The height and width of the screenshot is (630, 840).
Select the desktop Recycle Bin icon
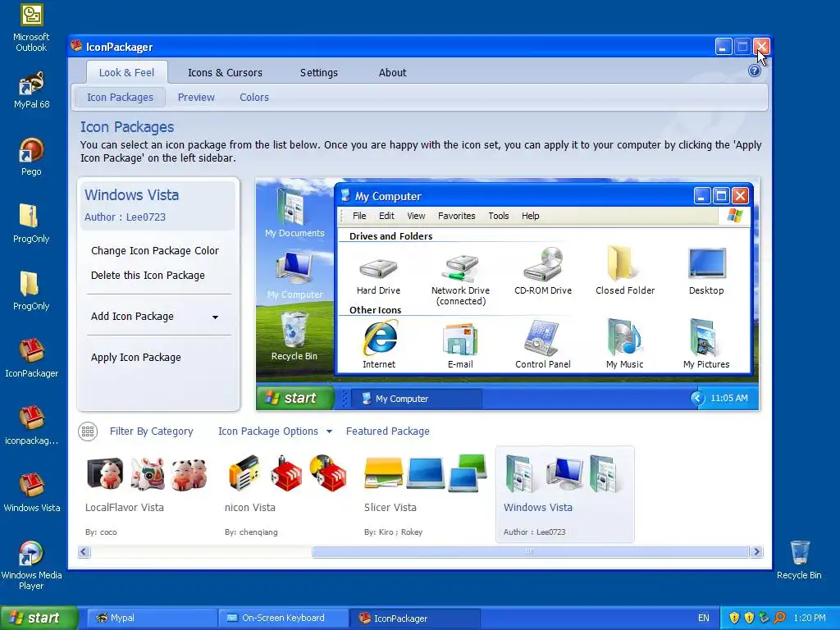coord(799,559)
